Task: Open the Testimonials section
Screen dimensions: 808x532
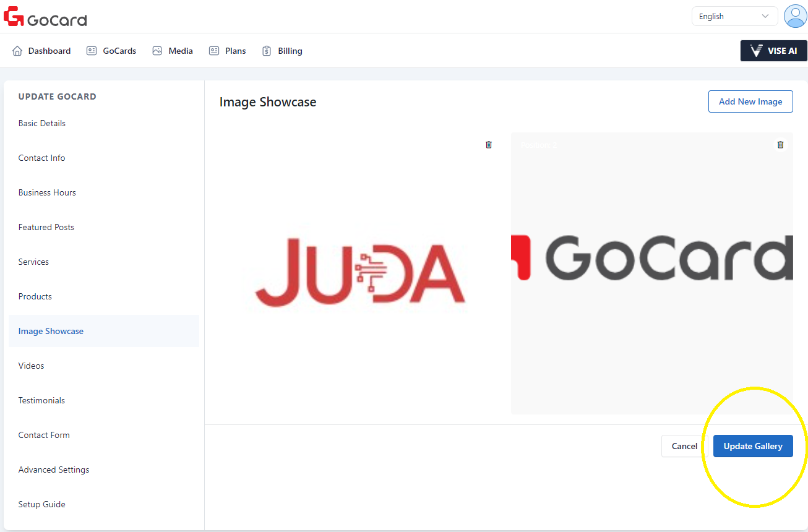Action: coord(41,400)
